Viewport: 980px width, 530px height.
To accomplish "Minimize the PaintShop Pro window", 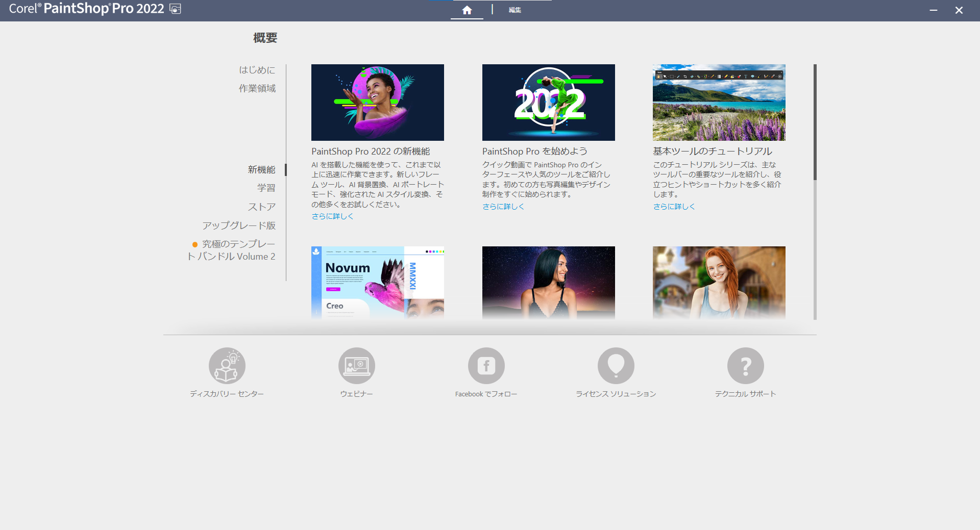I will [x=934, y=10].
